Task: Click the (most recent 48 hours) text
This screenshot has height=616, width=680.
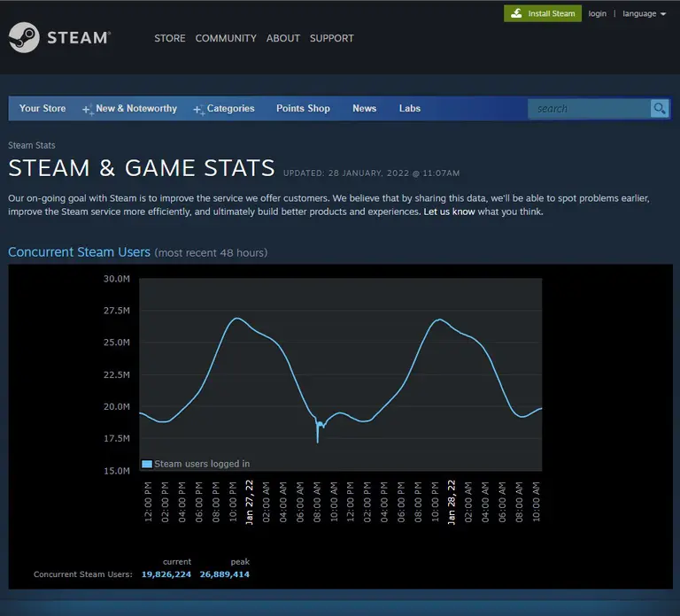Action: [x=212, y=253]
